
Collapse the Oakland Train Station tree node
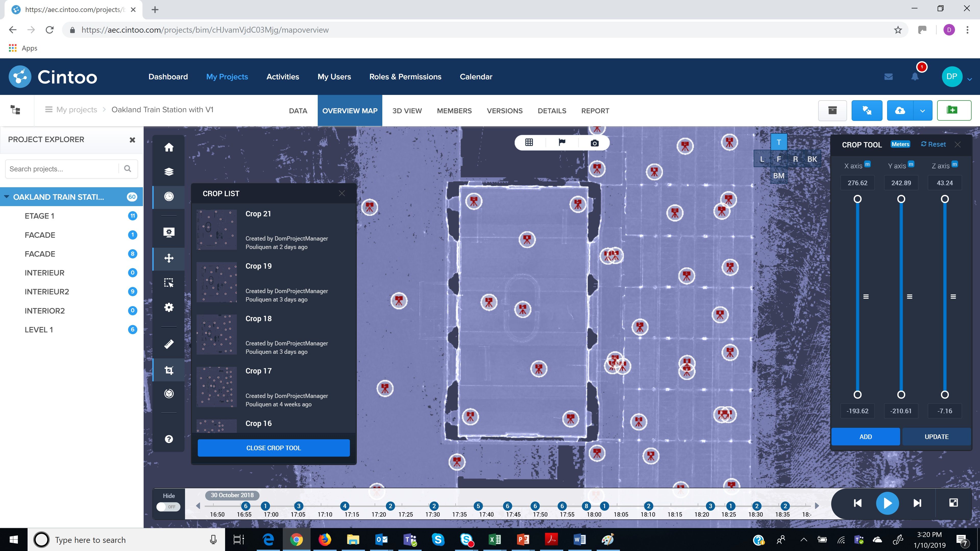pyautogui.click(x=6, y=197)
